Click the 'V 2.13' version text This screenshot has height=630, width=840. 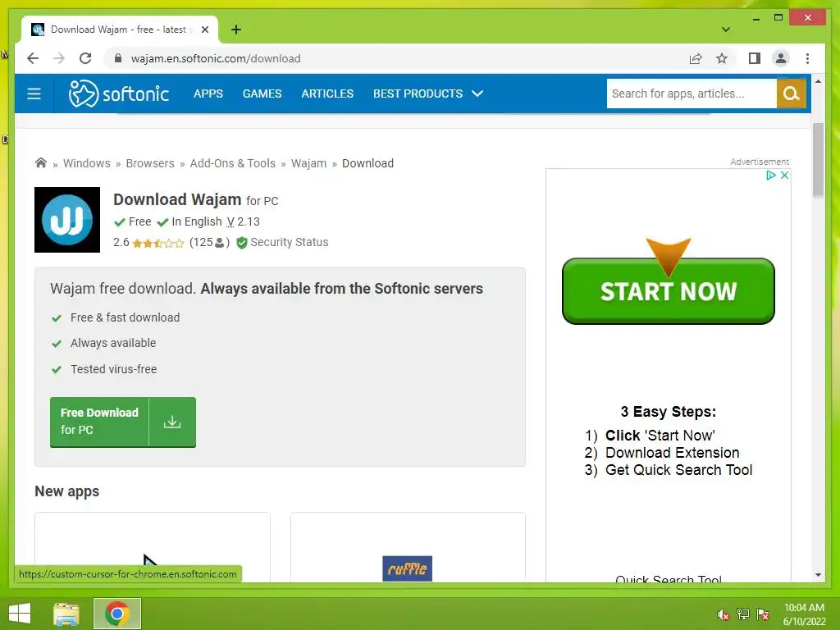coord(243,221)
